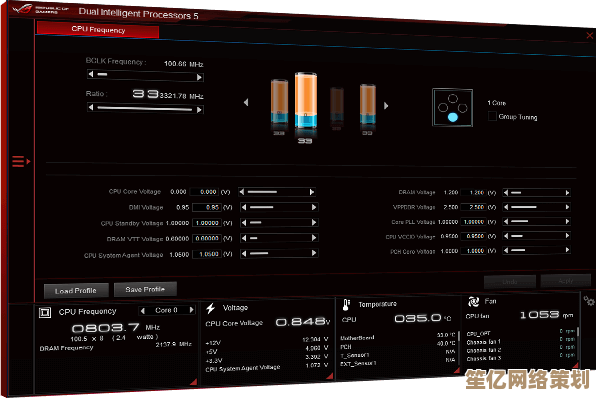
Task: Open the red sidebar menu icon
Action: coord(21,161)
